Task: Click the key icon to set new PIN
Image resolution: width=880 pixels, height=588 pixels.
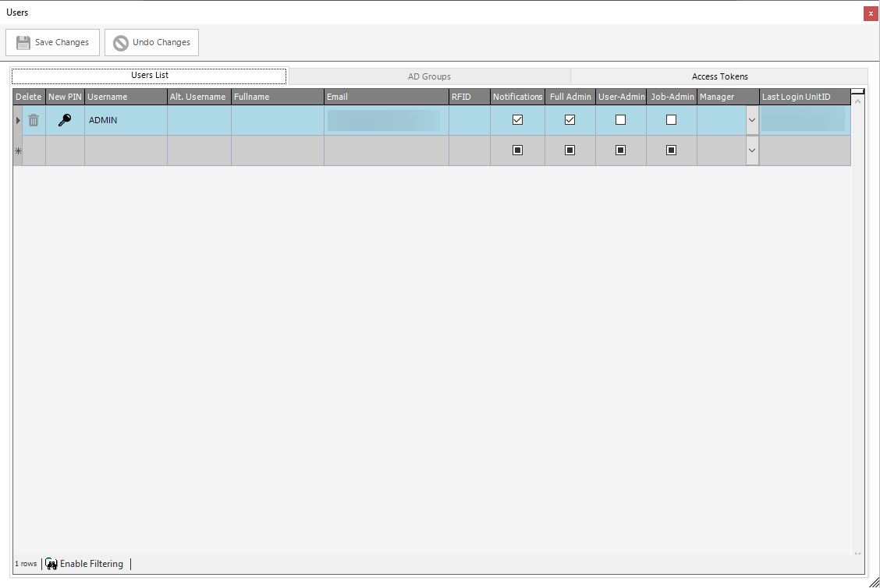Action: coord(65,120)
